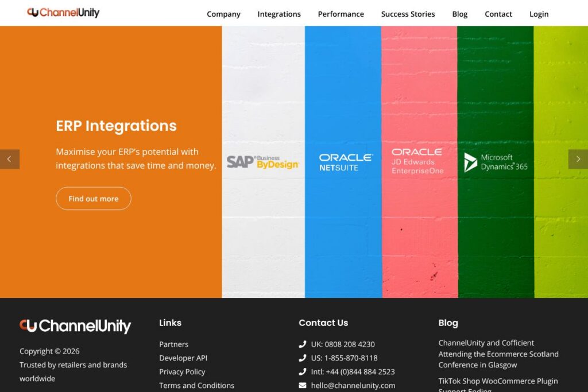Click the Login link
The height and width of the screenshot is (392, 588).
tap(539, 14)
